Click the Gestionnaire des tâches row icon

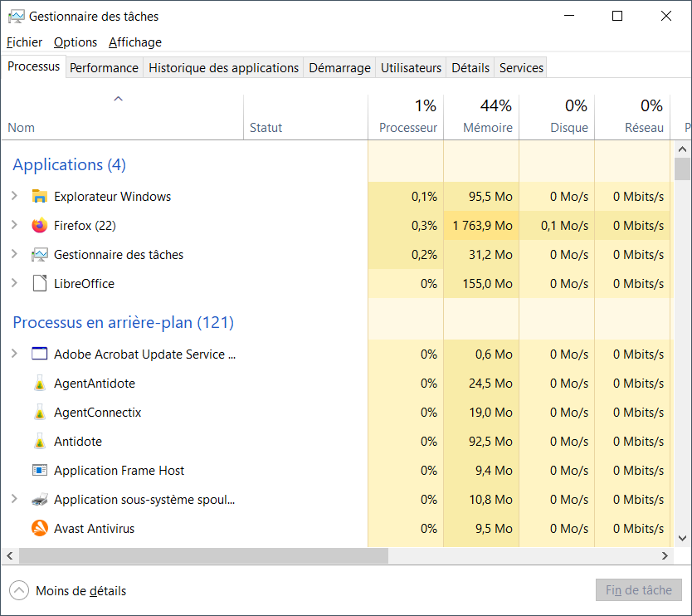40,254
